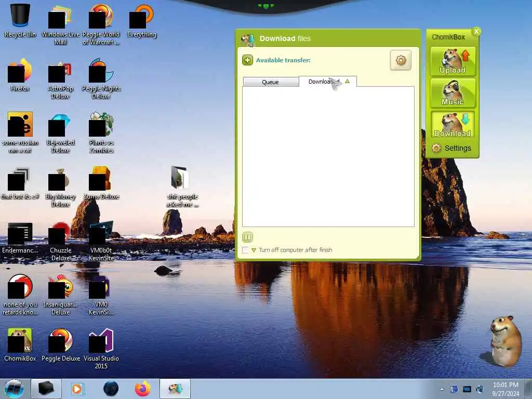Select the Zuma Deluxe desktop icon
Viewport: 532px width, 399px height.
click(x=101, y=182)
